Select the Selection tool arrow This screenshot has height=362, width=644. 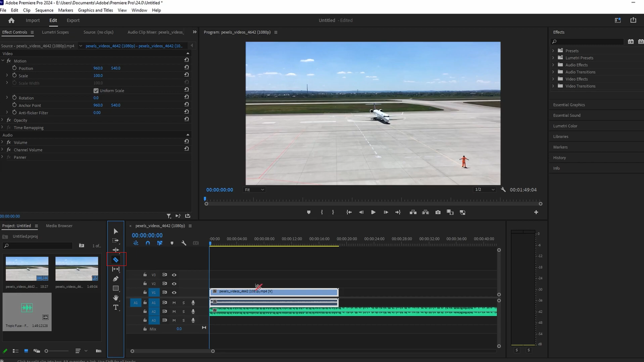point(116,231)
